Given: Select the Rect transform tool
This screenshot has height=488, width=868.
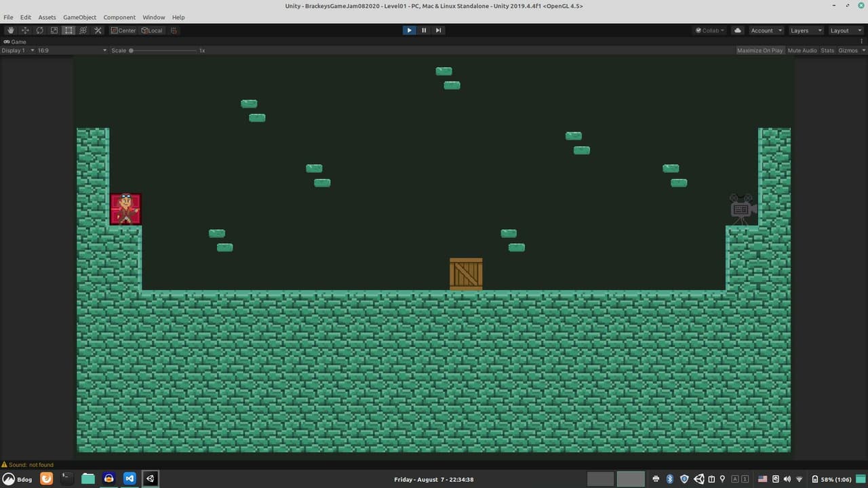Looking at the screenshot, I should (68, 30).
